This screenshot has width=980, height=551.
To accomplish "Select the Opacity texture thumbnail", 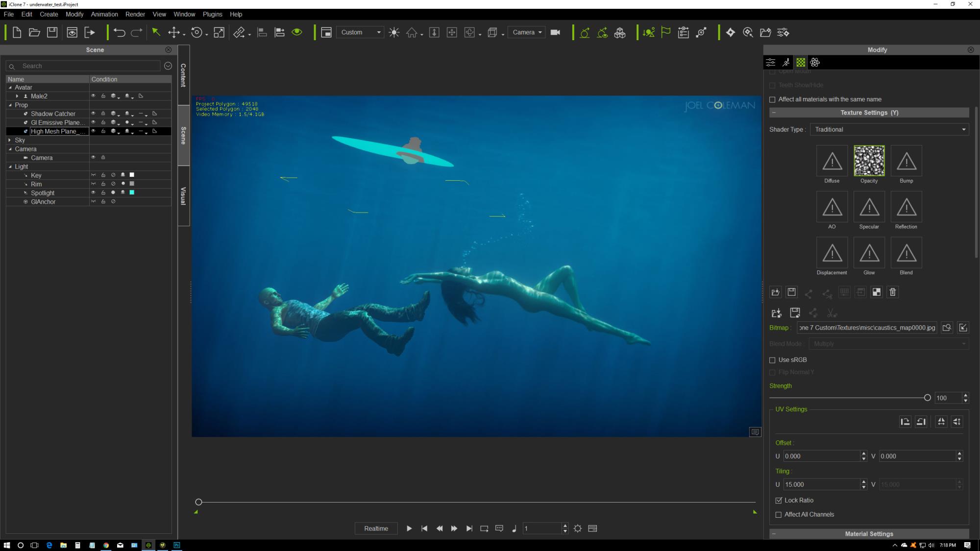I will coord(869,161).
